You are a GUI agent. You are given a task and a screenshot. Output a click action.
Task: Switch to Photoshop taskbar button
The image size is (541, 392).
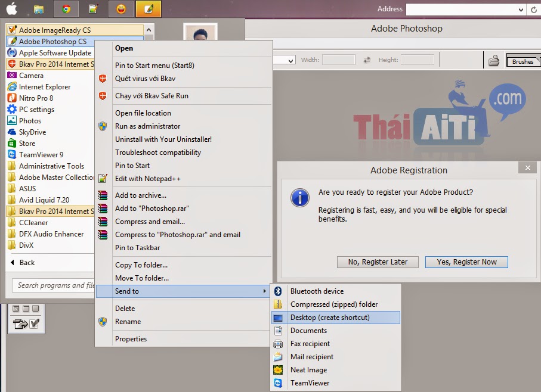149,8
